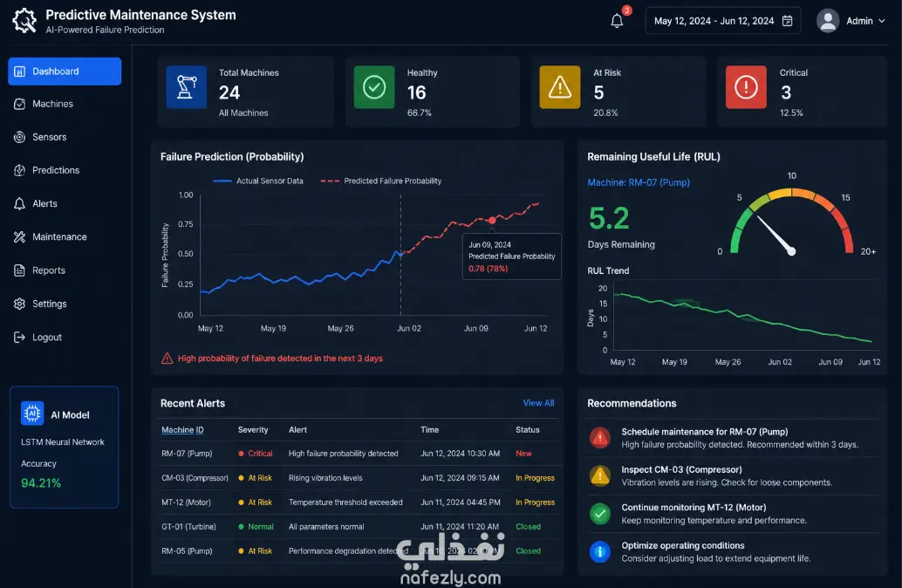Click the RUL gauge needle
Image resolution: width=902 pixels, height=588 pixels.
pyautogui.click(x=775, y=234)
